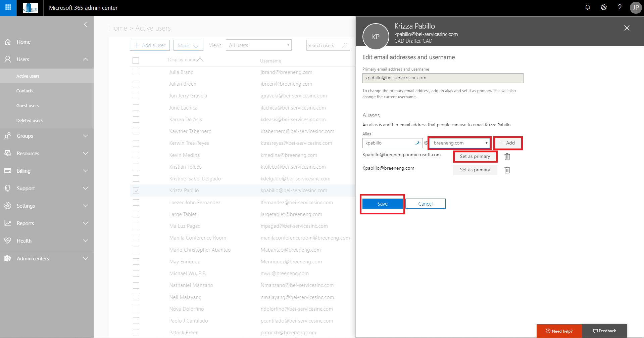Open the notifications bell
The image size is (644, 338).
588,7
